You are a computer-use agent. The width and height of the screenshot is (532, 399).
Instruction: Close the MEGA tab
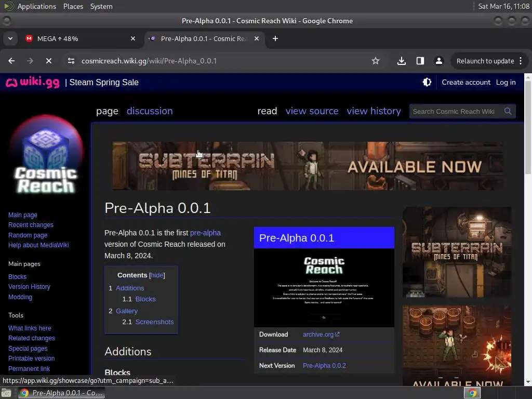click(133, 38)
